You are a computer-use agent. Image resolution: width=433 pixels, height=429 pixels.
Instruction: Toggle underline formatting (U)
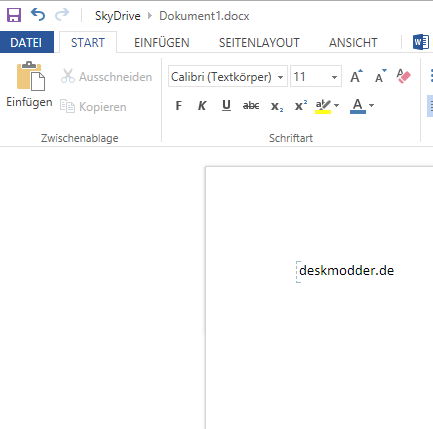coord(226,106)
